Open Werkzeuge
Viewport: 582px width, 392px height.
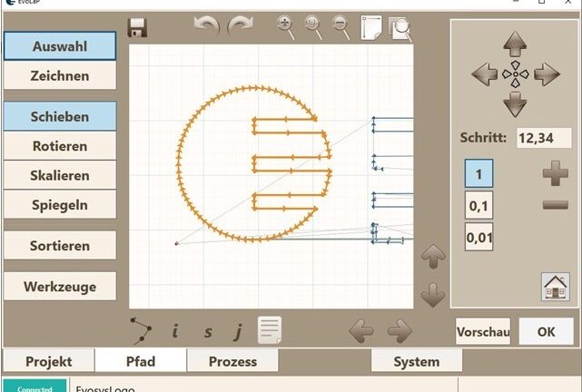(60, 287)
